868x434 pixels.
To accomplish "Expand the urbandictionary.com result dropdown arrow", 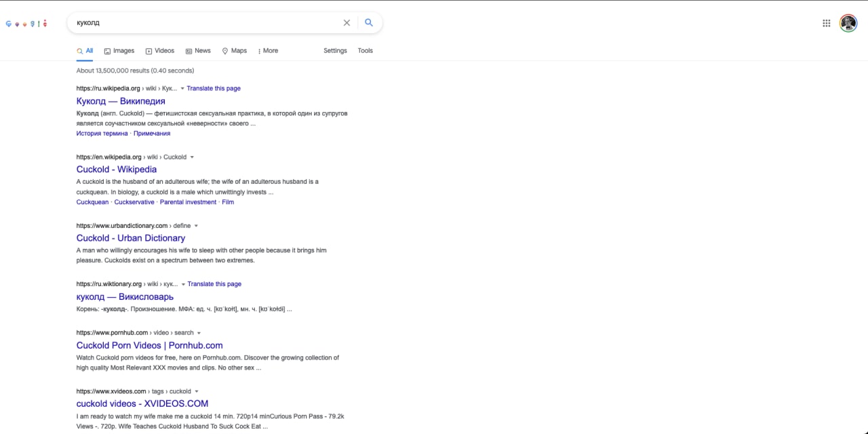I will (196, 226).
